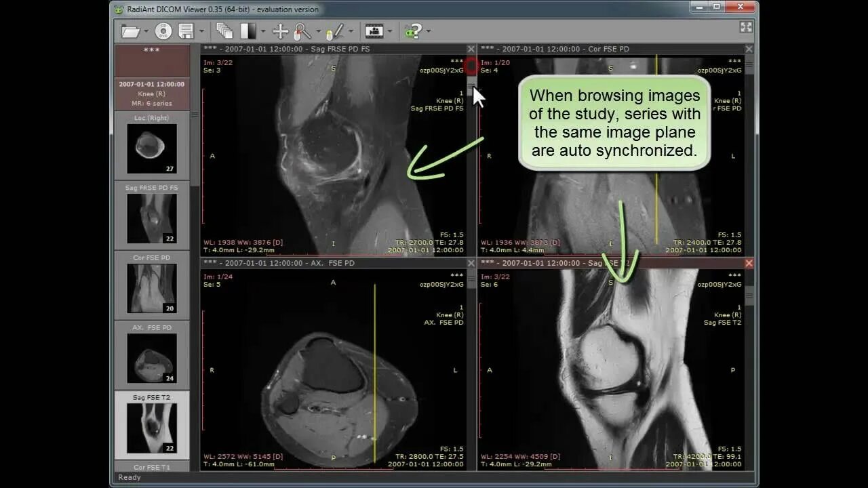The height and width of the screenshot is (488, 868).
Task: Expand the export options dropdown arrow
Action: tap(201, 31)
